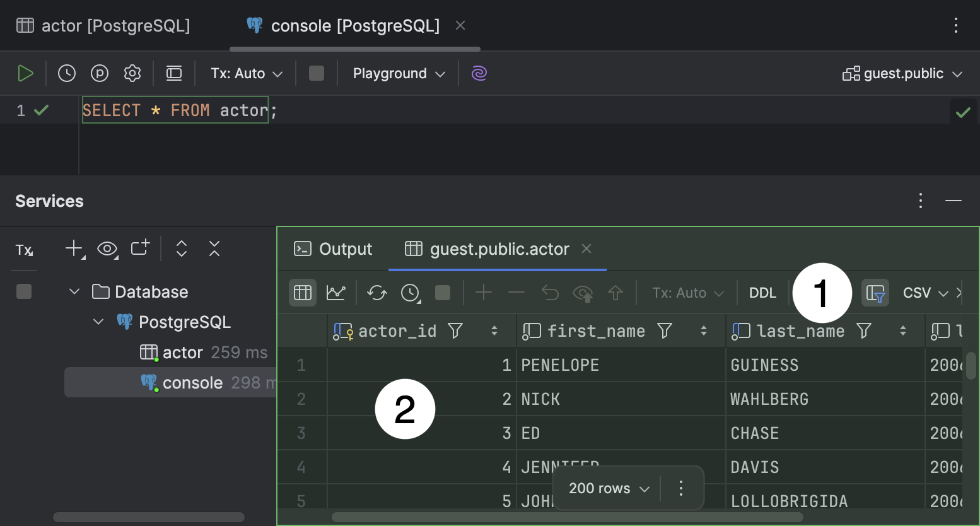Open AI Assistant with the purple swirl icon

click(x=479, y=73)
